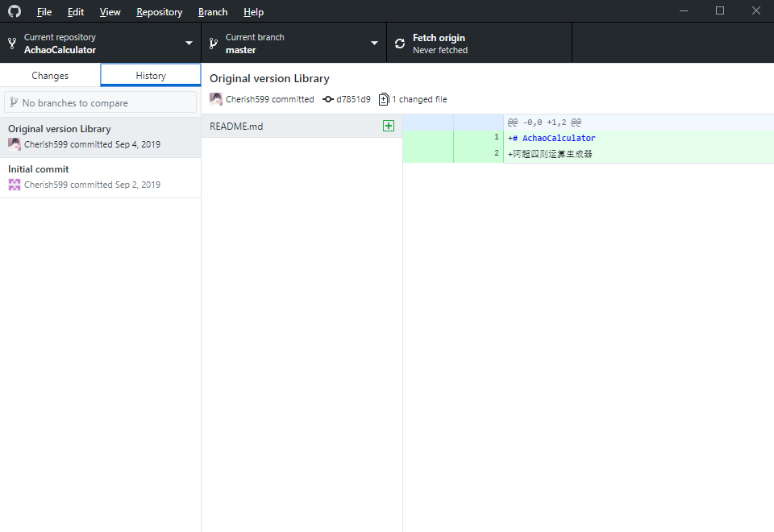Viewport: 774px width, 532px height.
Task: Click the added line '# AchaoCalculator'
Action: pyautogui.click(x=551, y=138)
